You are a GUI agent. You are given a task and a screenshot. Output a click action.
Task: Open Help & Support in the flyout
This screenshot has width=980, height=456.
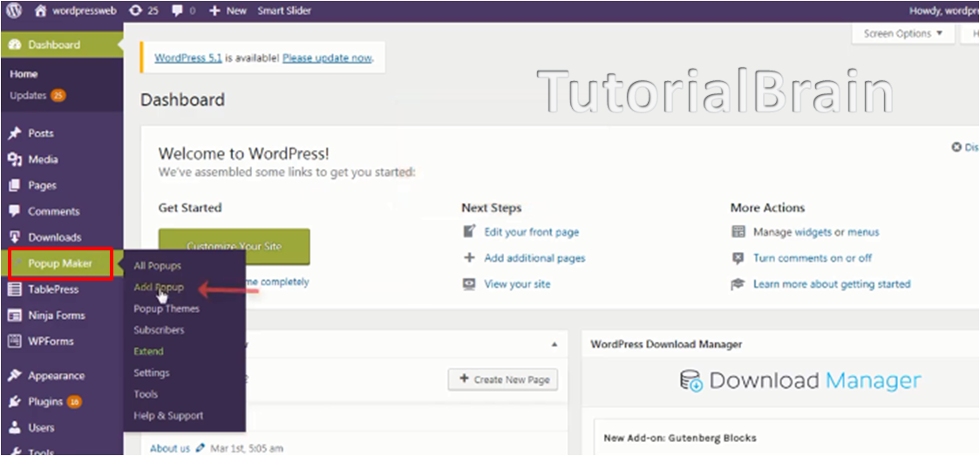(168, 415)
